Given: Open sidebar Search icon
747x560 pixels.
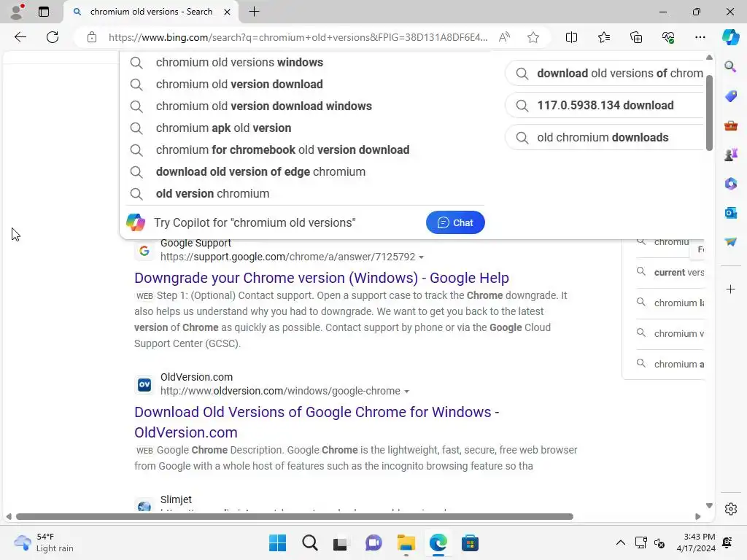Looking at the screenshot, I should 730,66.
